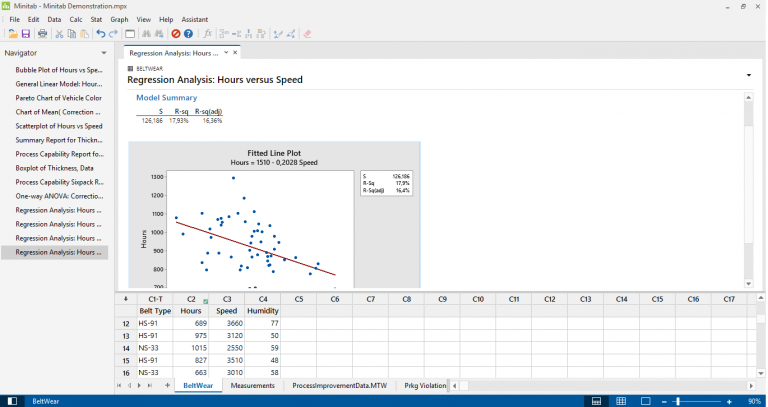
Task: Switch to output-only view in status bar
Action: (x=646, y=401)
